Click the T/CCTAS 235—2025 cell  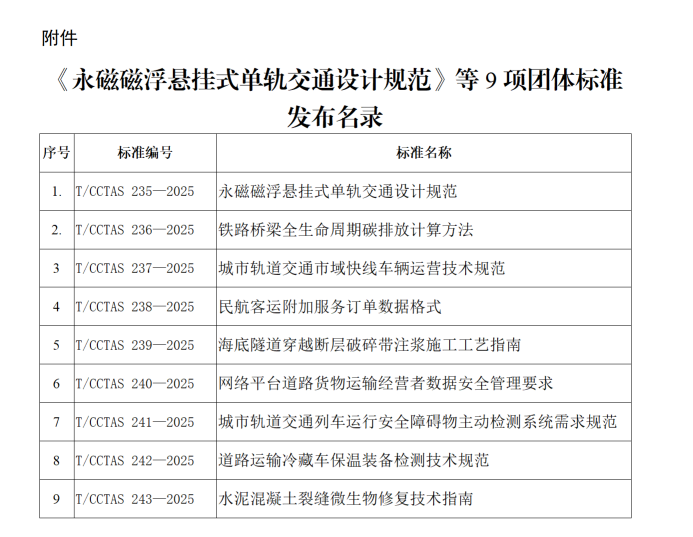135,190
